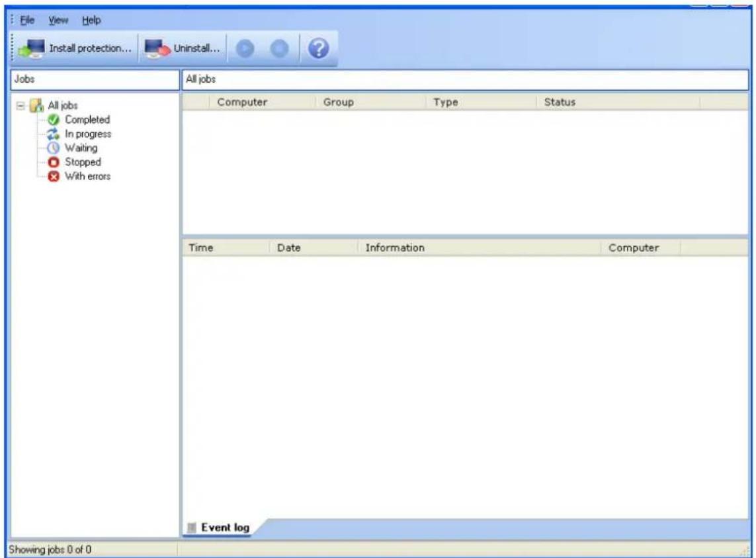This screenshot has height=558, width=756.
Task: Click the Uninstall computer icon
Action: coord(157,49)
